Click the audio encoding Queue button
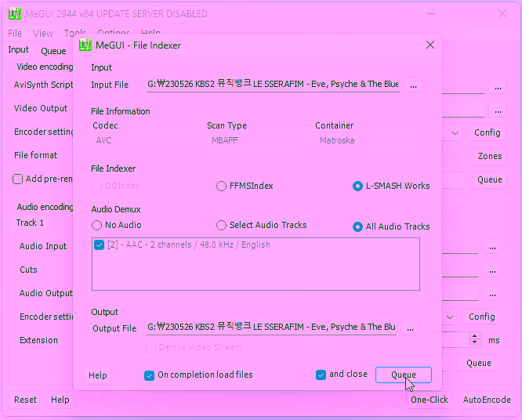This screenshot has width=522, height=420. pyautogui.click(x=479, y=363)
